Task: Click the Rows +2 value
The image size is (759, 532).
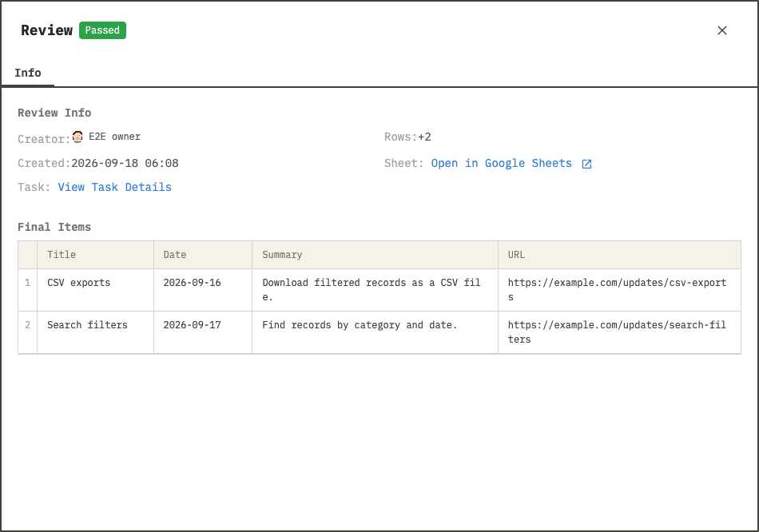Action: pyautogui.click(x=424, y=137)
